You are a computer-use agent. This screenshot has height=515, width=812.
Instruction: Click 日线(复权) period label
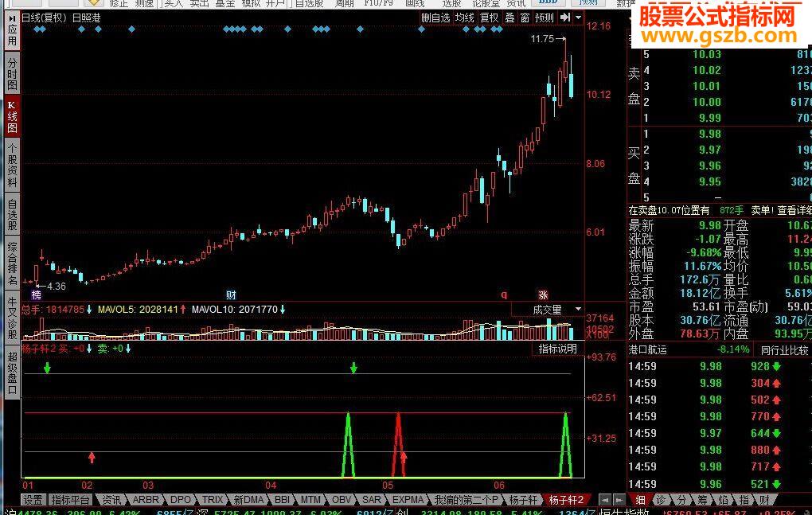point(44,18)
